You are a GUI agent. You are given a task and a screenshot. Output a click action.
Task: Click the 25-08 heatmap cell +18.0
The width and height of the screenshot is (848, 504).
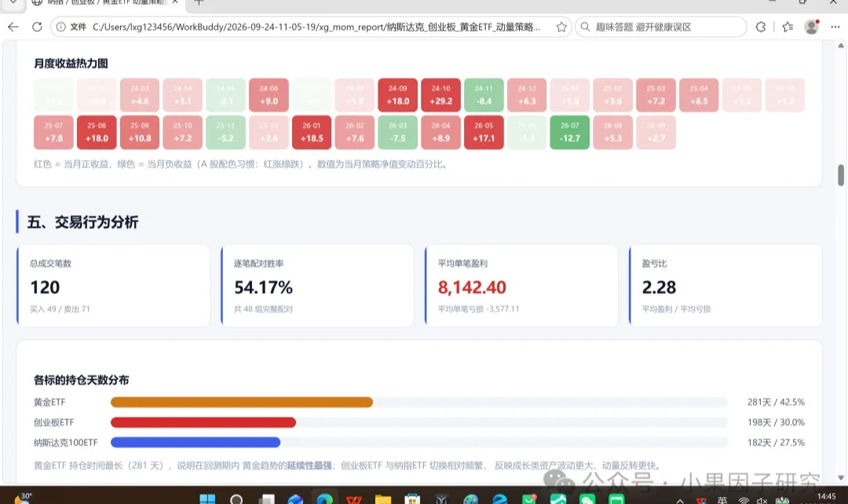97,132
